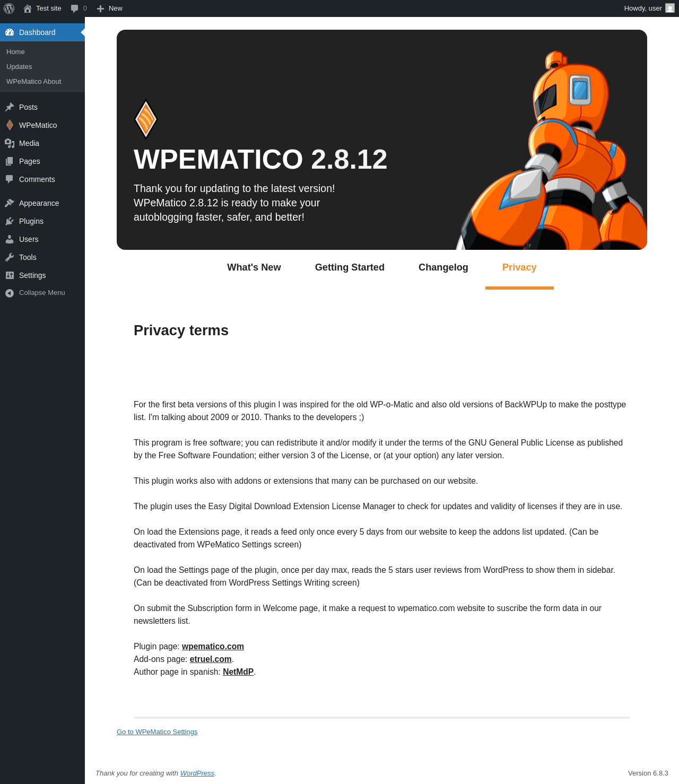Image resolution: width=679 pixels, height=784 pixels.
Task: Open the WPeMatico sidebar menu label
Action: click(38, 125)
